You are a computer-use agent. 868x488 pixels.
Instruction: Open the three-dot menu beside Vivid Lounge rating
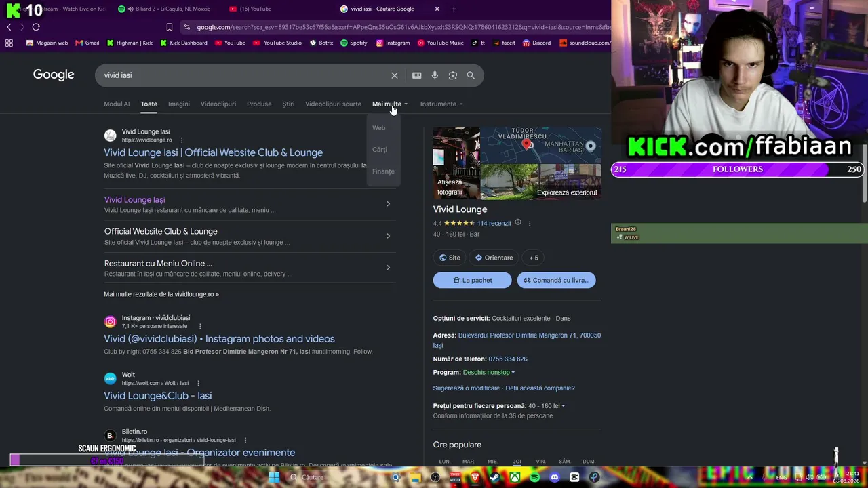pyautogui.click(x=530, y=224)
